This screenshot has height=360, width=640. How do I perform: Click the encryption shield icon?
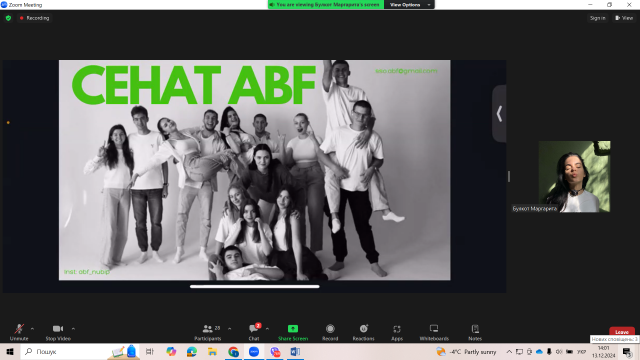(8, 18)
